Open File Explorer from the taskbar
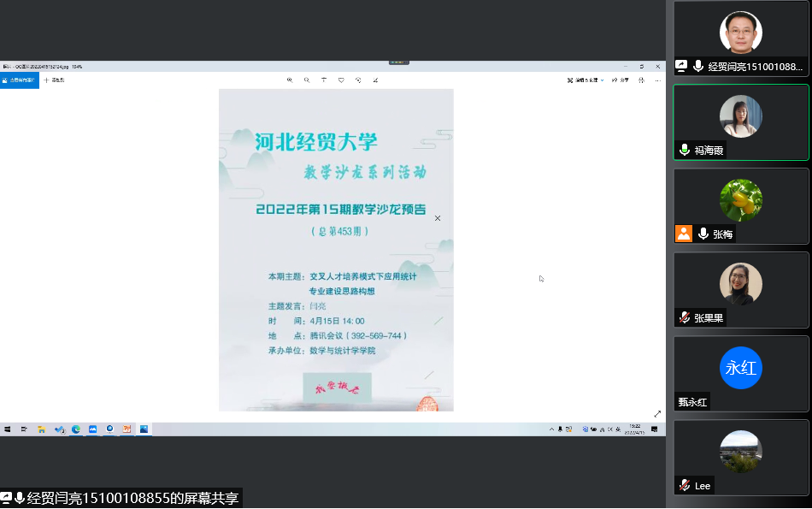The image size is (812, 509). (41, 429)
